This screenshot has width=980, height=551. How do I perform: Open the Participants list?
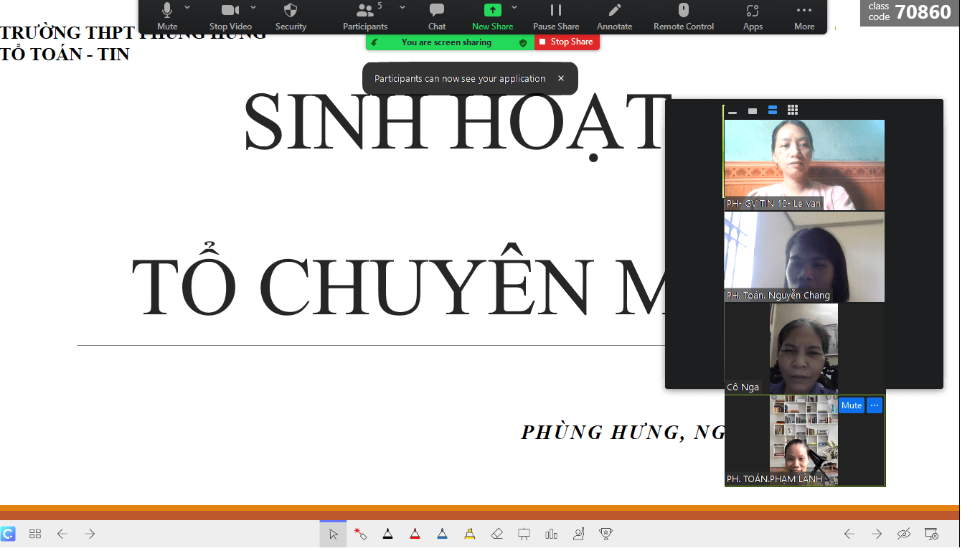point(365,17)
